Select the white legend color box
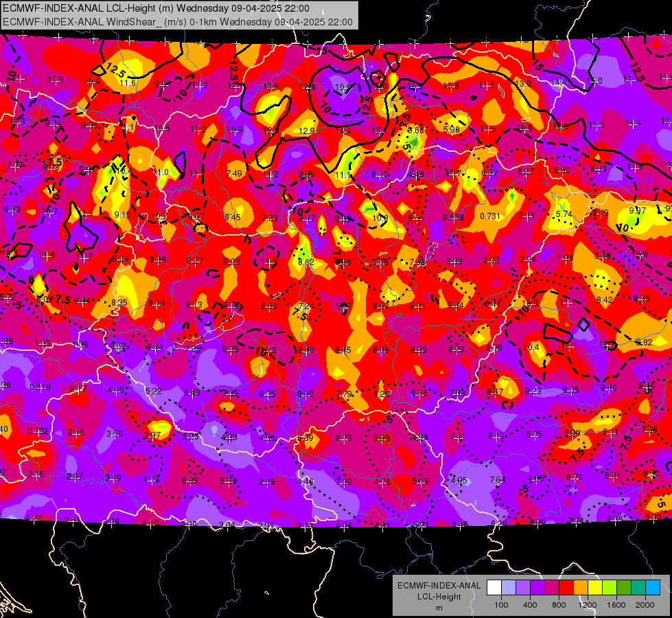 coord(494,588)
